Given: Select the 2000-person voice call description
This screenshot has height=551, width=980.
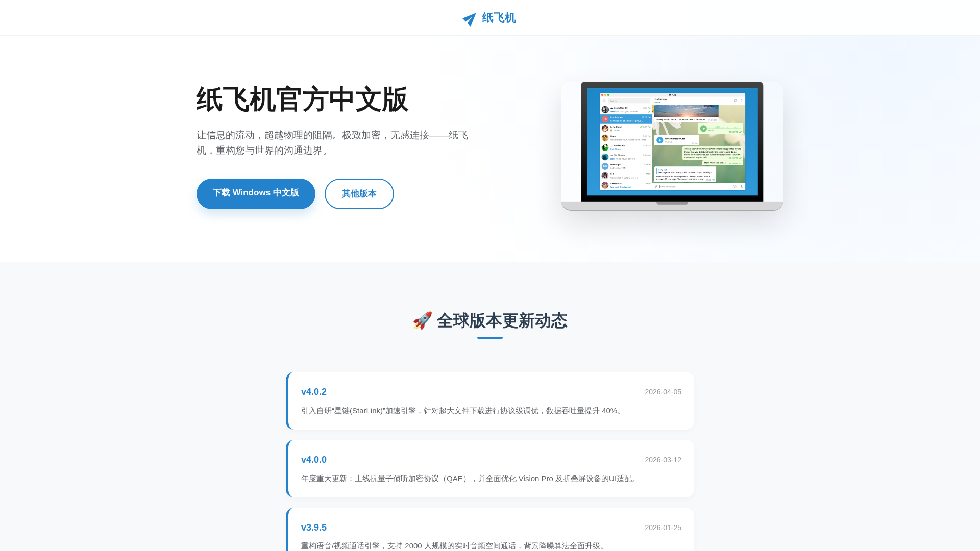Looking at the screenshot, I should point(454,546).
